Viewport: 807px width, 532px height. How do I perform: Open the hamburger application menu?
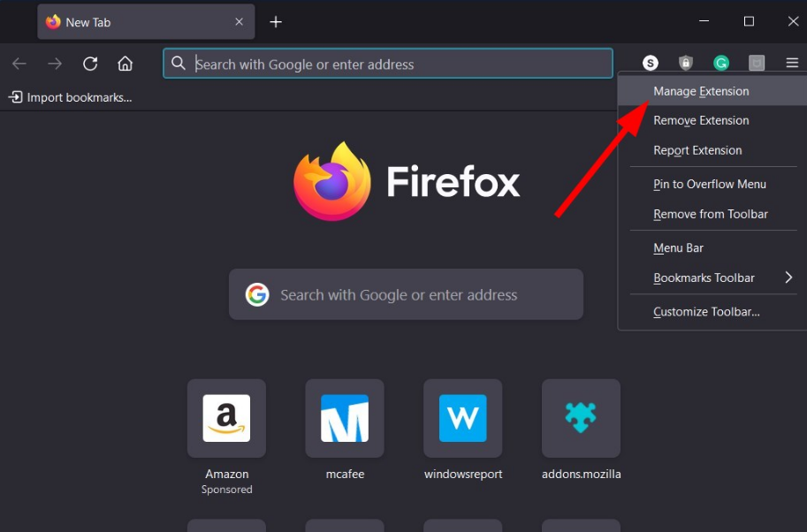click(x=792, y=63)
